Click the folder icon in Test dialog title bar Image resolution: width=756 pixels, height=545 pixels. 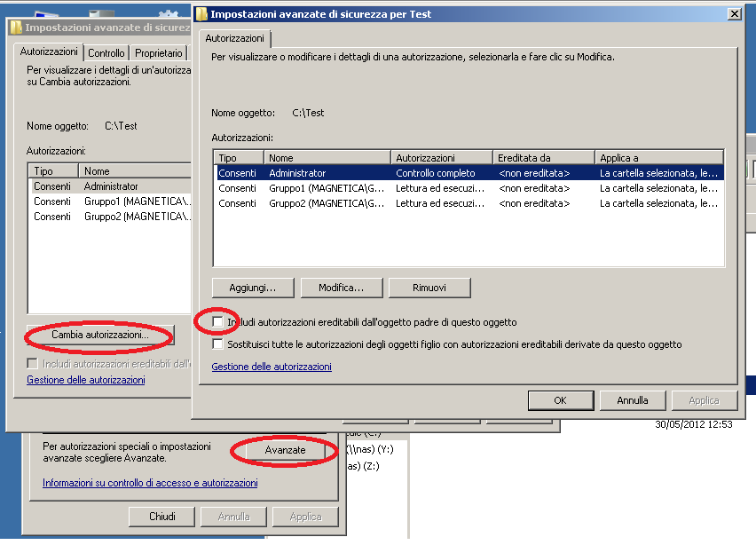pos(202,14)
